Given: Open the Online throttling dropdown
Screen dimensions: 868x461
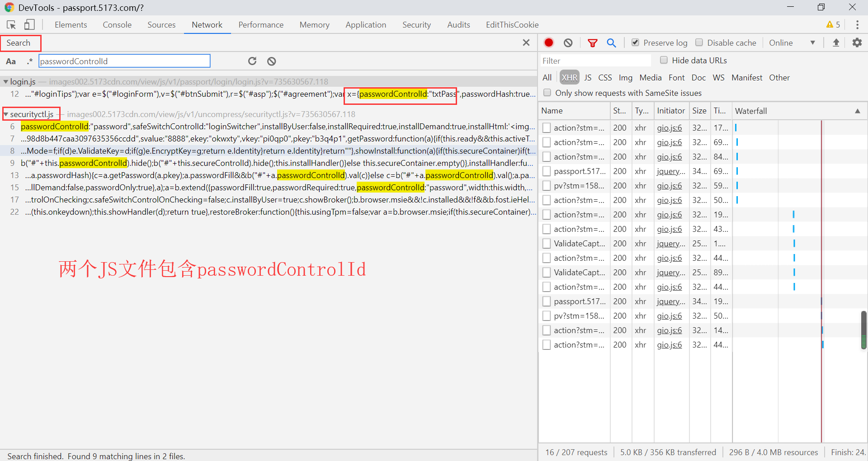Looking at the screenshot, I should (792, 42).
